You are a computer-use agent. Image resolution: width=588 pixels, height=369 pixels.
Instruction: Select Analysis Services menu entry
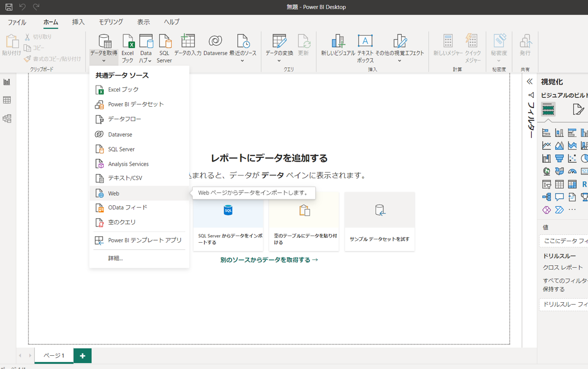click(139, 164)
